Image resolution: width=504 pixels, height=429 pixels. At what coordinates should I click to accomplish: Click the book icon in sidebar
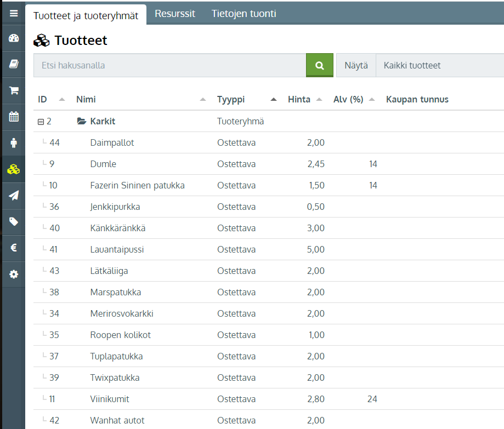(x=14, y=64)
